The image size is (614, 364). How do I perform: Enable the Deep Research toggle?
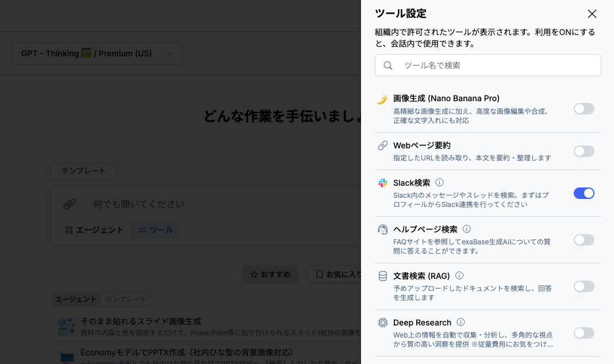click(584, 333)
